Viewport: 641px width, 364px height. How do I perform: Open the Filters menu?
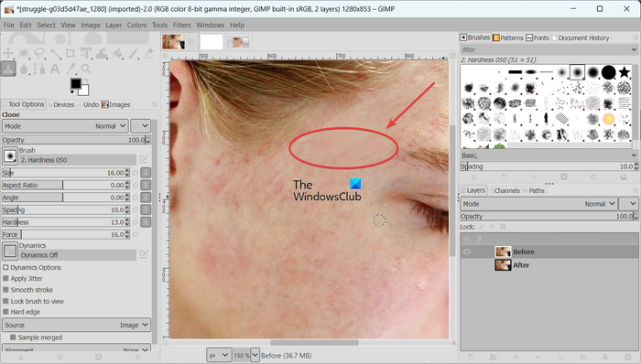click(x=181, y=25)
